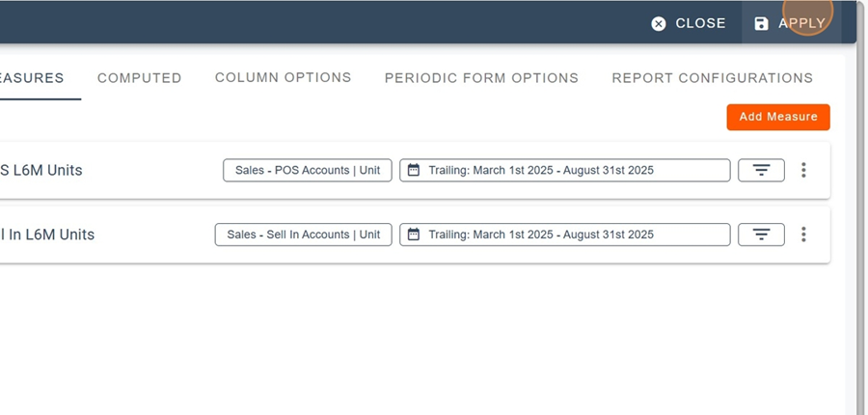Go to Report Configurations tab
This screenshot has height=415, width=868.
712,78
